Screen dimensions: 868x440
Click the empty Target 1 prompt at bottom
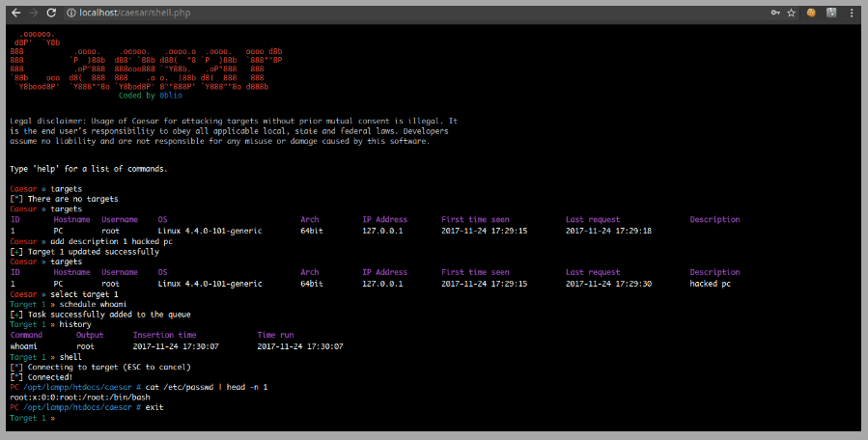coord(60,419)
